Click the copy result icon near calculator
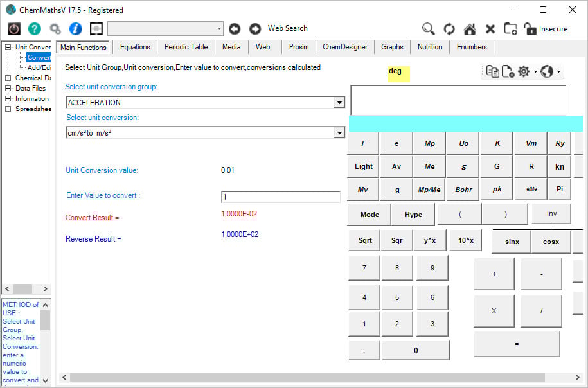The width and height of the screenshot is (588, 388). pos(492,71)
